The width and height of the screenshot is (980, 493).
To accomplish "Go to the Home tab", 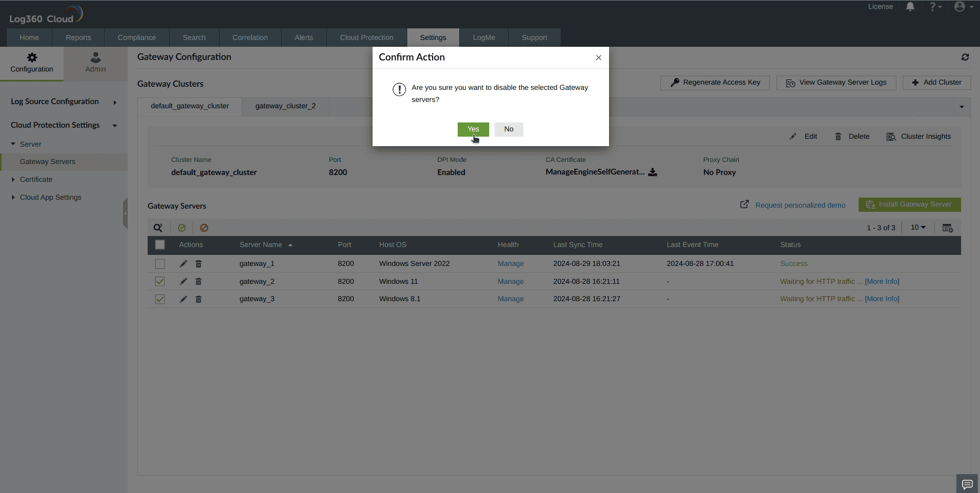I will click(29, 38).
